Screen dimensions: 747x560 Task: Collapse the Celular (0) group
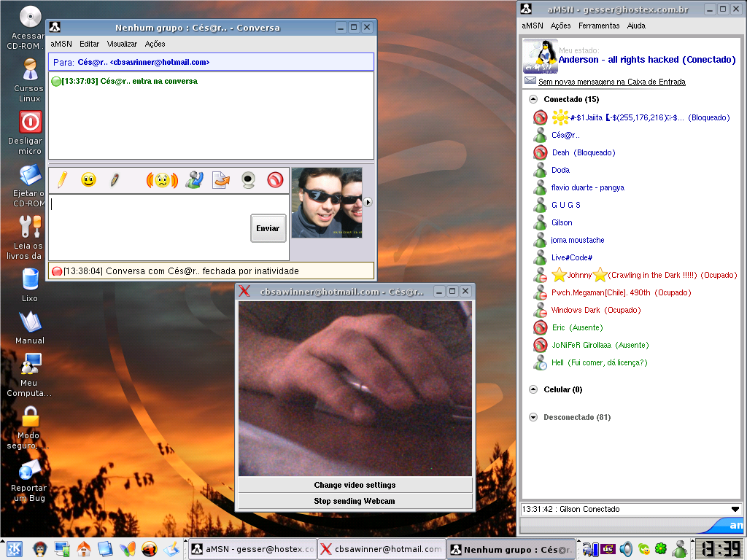coord(533,389)
